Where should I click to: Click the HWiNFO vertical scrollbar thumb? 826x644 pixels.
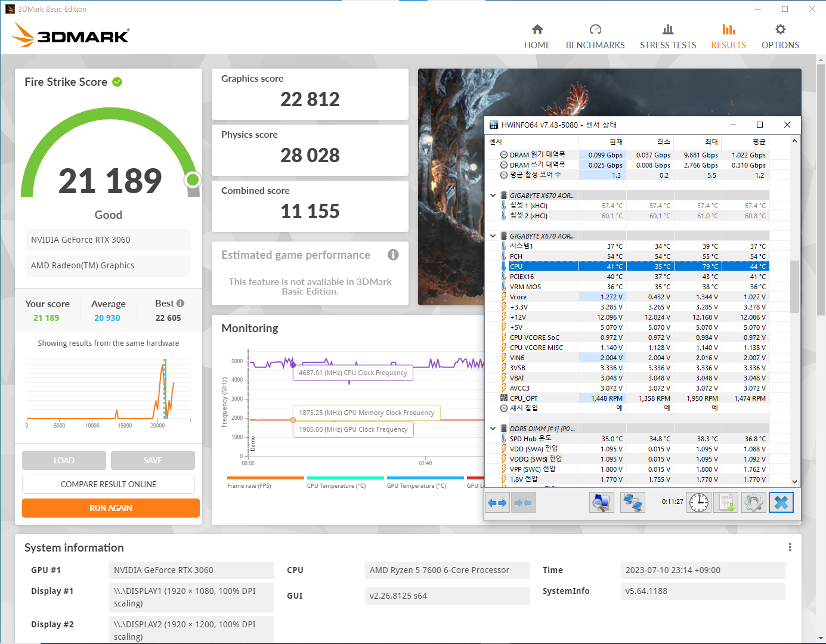[794, 286]
